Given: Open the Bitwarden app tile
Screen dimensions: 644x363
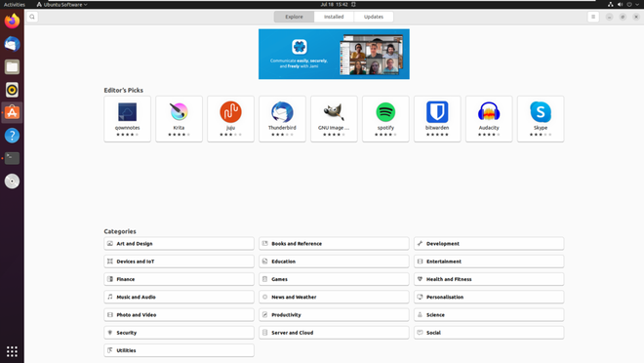Looking at the screenshot, I should pos(437,119).
